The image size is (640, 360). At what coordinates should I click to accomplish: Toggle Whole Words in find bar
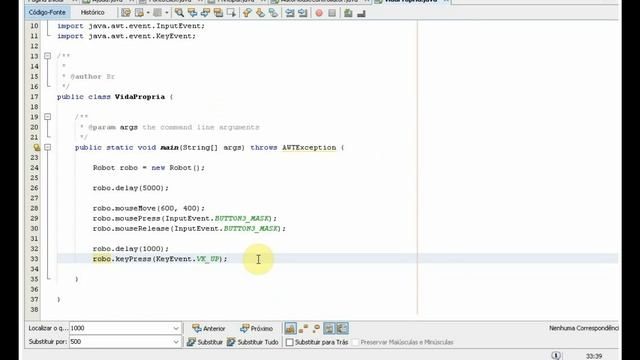coord(303,328)
